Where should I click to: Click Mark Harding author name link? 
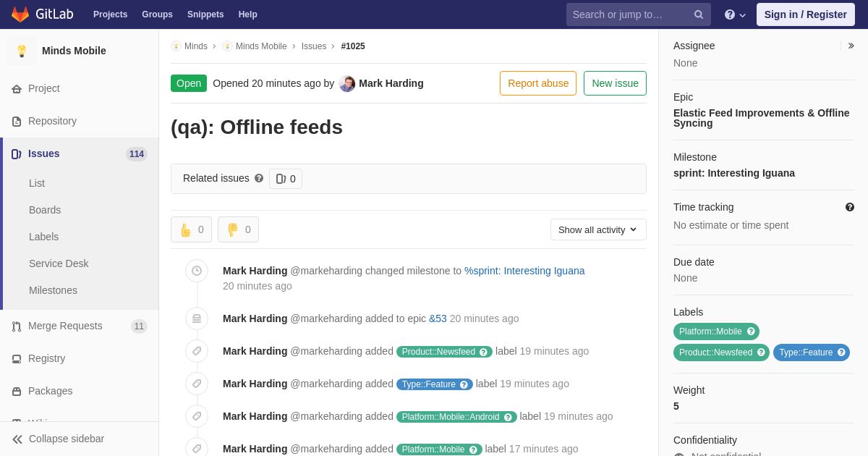tap(391, 83)
